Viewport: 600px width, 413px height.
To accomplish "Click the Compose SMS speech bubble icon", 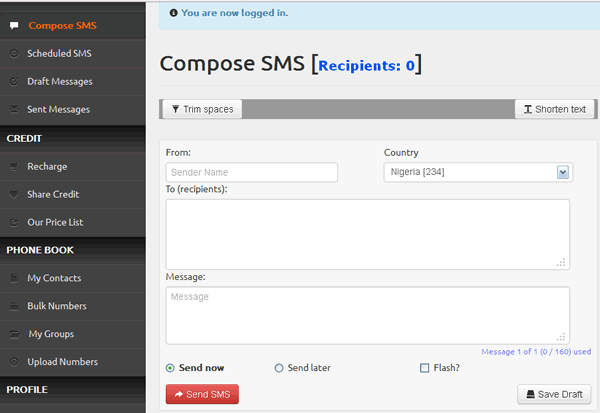I will pos(14,26).
